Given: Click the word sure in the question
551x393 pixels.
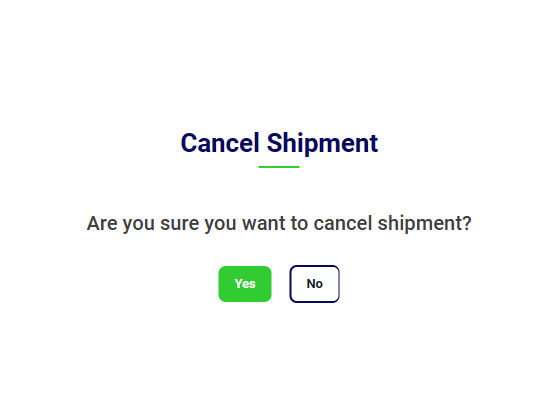Looking at the screenshot, I should [180, 224].
